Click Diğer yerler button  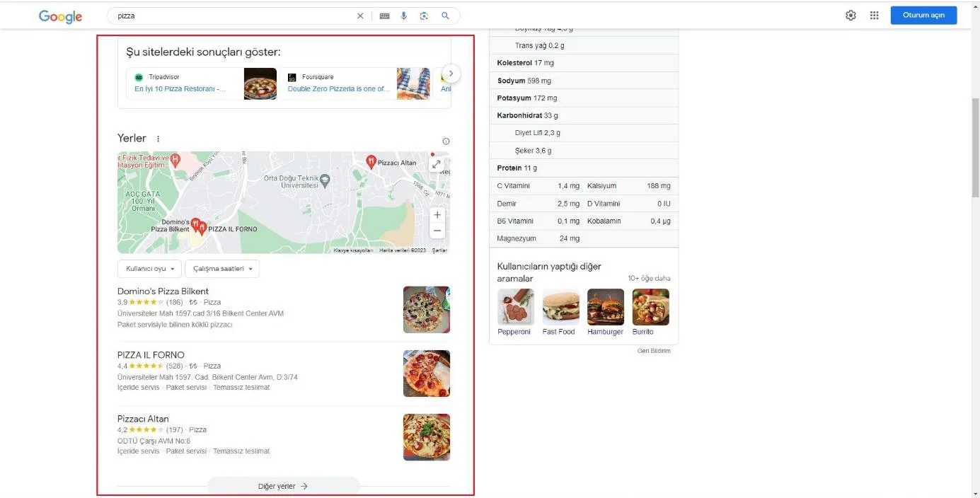click(283, 486)
